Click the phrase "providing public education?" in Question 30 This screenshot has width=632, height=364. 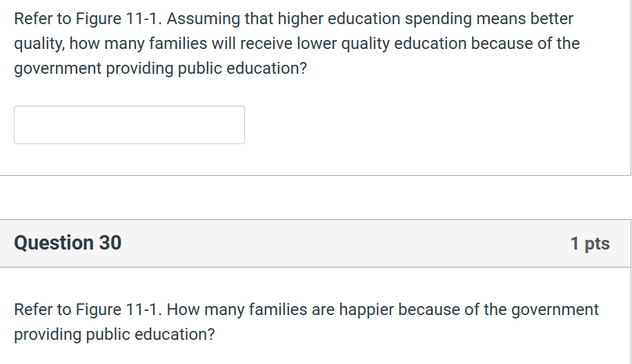pyautogui.click(x=115, y=335)
